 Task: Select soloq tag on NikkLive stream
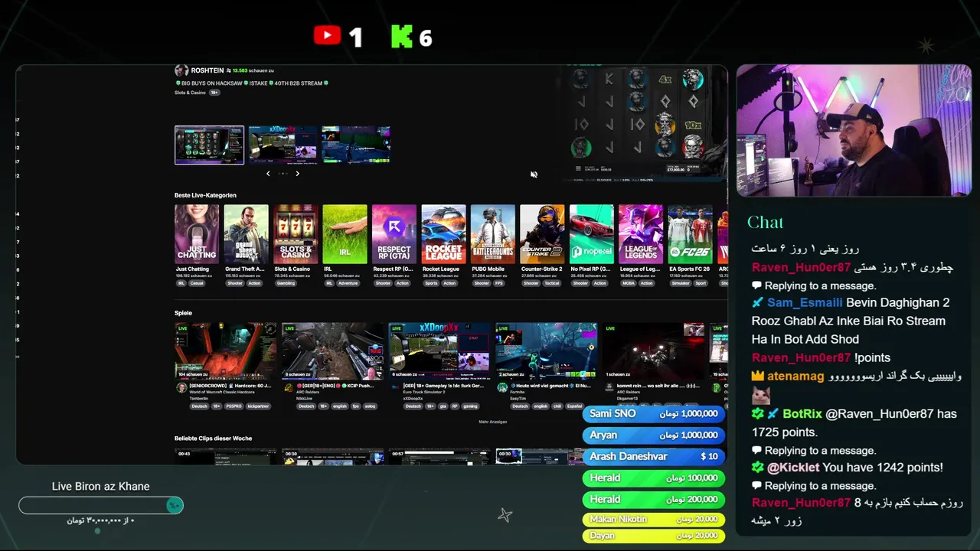click(370, 406)
